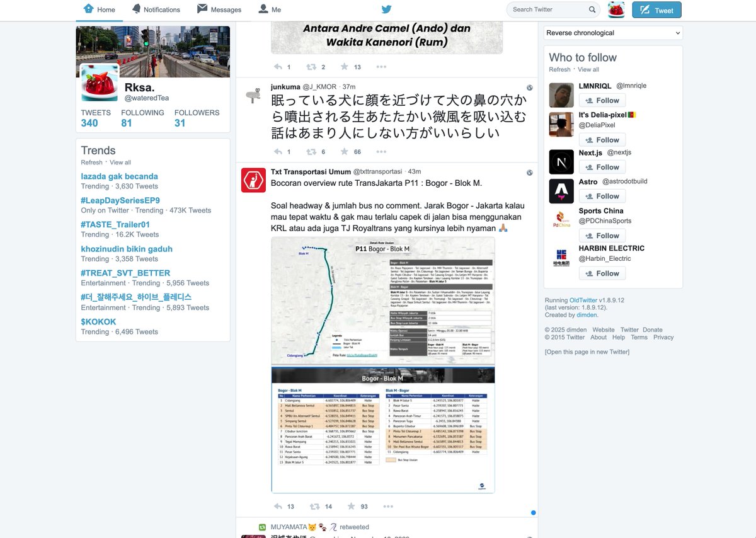
Task: Follow Astro account
Action: point(602,196)
